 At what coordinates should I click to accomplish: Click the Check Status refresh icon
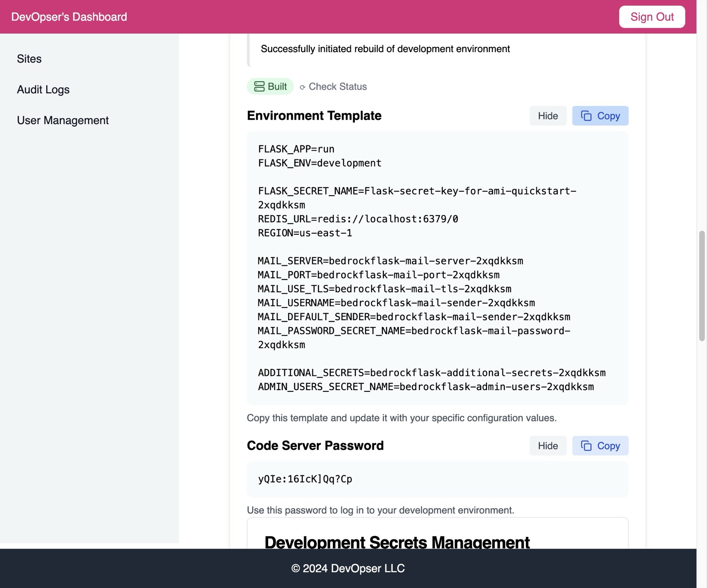click(x=303, y=87)
